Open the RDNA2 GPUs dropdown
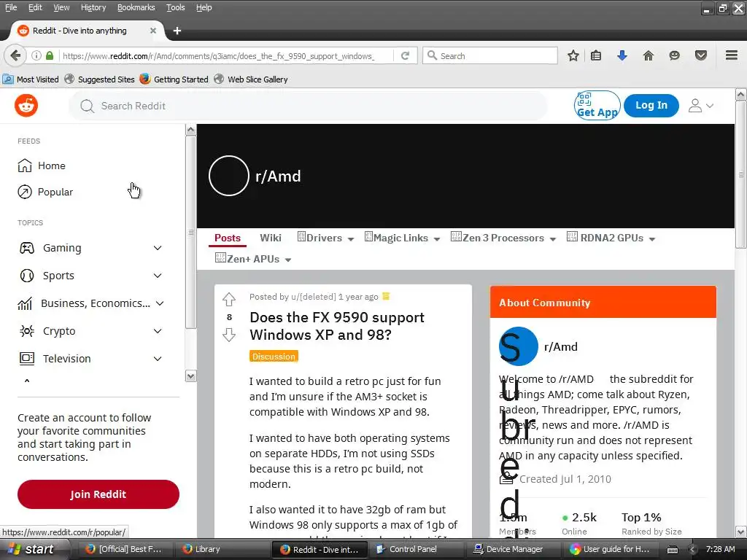Image resolution: width=747 pixels, height=560 pixels. click(x=611, y=238)
